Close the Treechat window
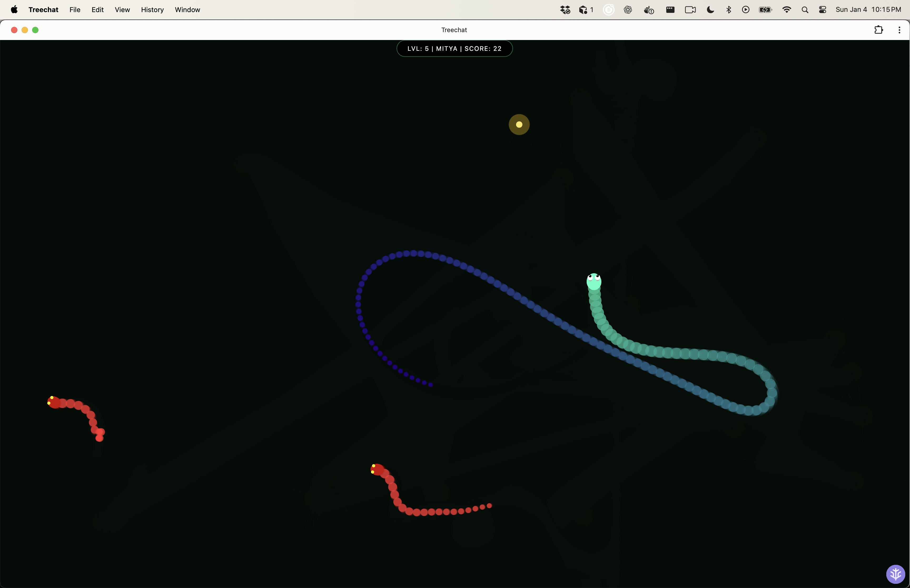Image resolution: width=910 pixels, height=588 pixels. tap(14, 30)
